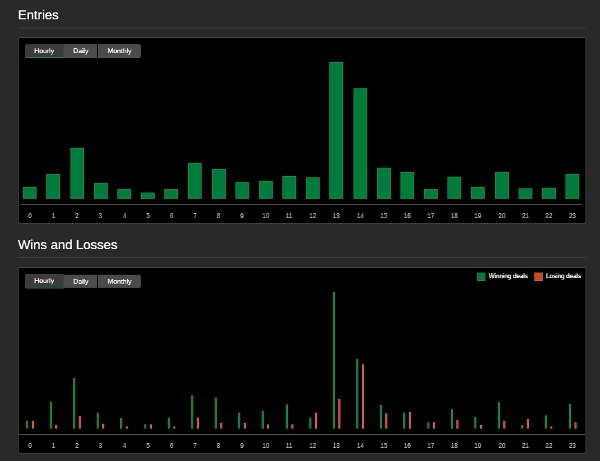Toggle the Winning deals legend label
The image size is (600, 461).
tap(508, 276)
